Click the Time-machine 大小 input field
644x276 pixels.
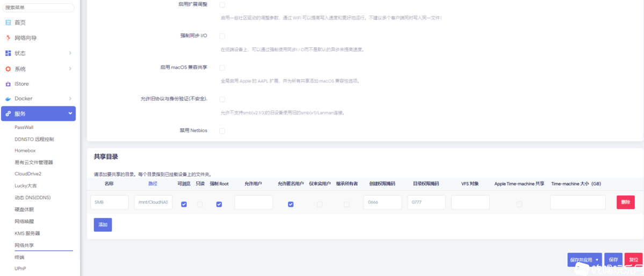coord(578,202)
